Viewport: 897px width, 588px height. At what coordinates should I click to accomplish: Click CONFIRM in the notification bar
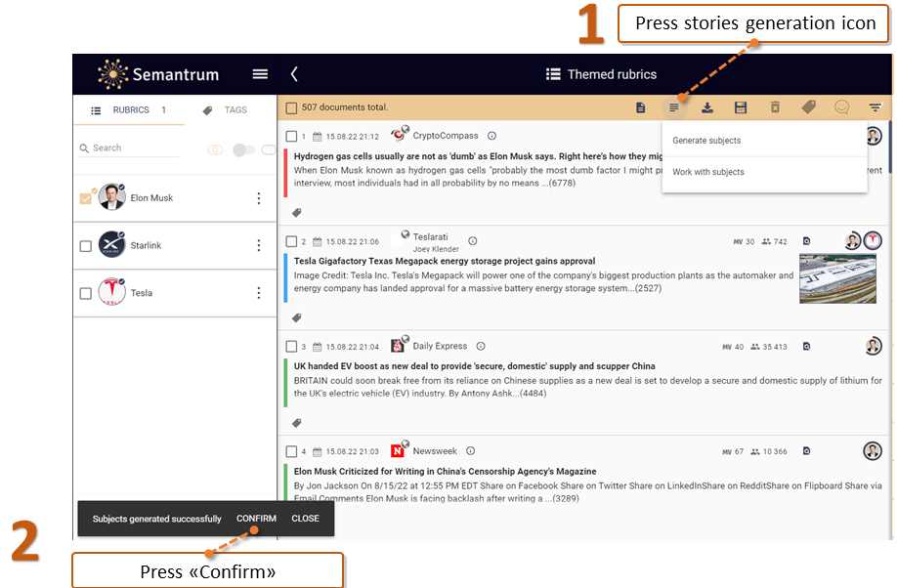pos(256,519)
